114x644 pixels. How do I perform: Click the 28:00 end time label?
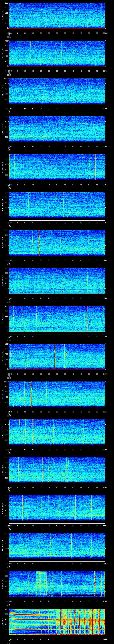pos(105,147)
